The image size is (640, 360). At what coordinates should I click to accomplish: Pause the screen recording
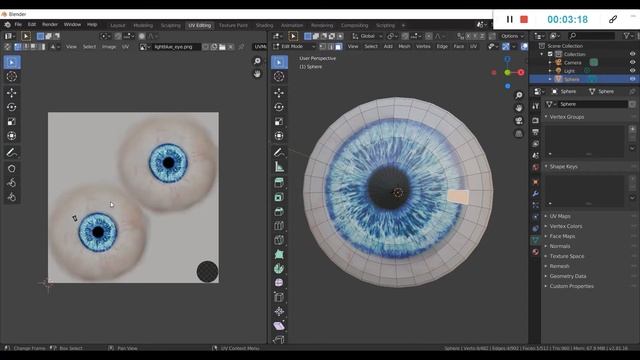pos(509,19)
